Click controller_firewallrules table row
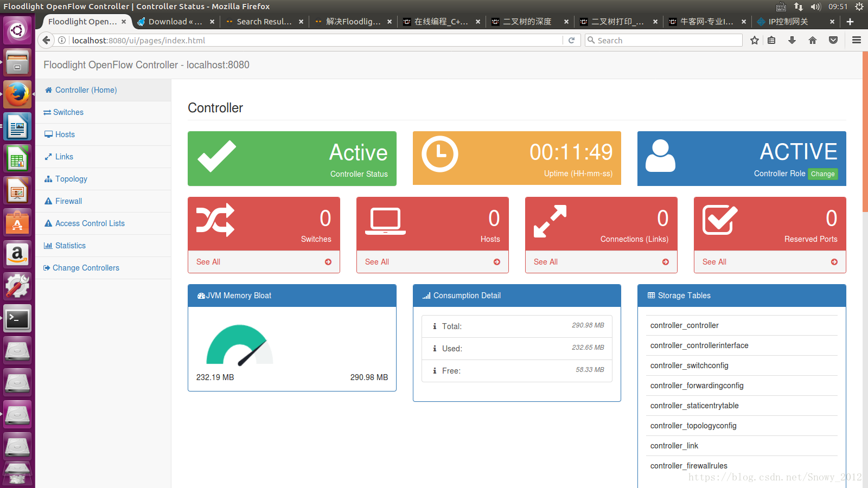The image size is (868, 488). pos(742,466)
